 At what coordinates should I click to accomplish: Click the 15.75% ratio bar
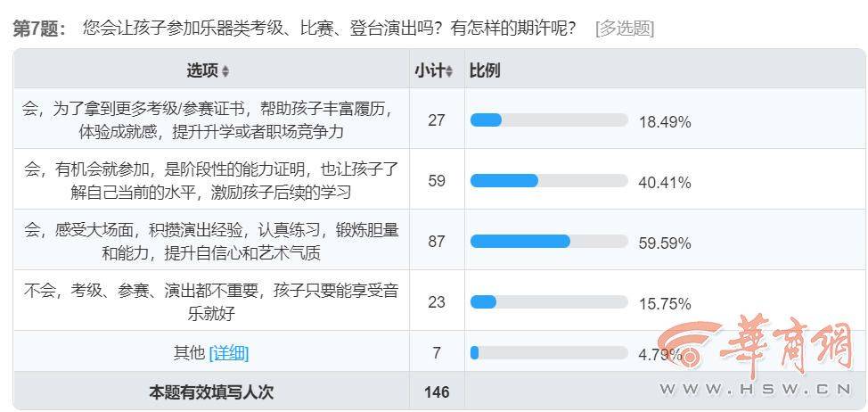(548, 301)
